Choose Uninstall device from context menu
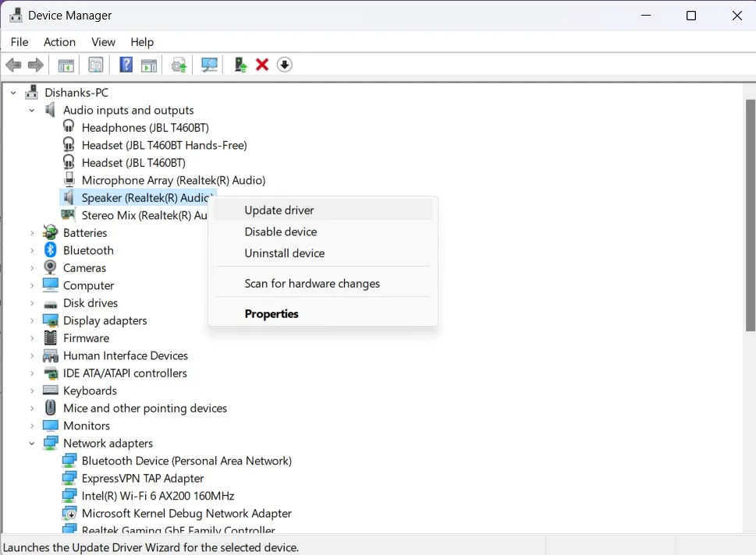The height and width of the screenshot is (555, 756). point(322,253)
